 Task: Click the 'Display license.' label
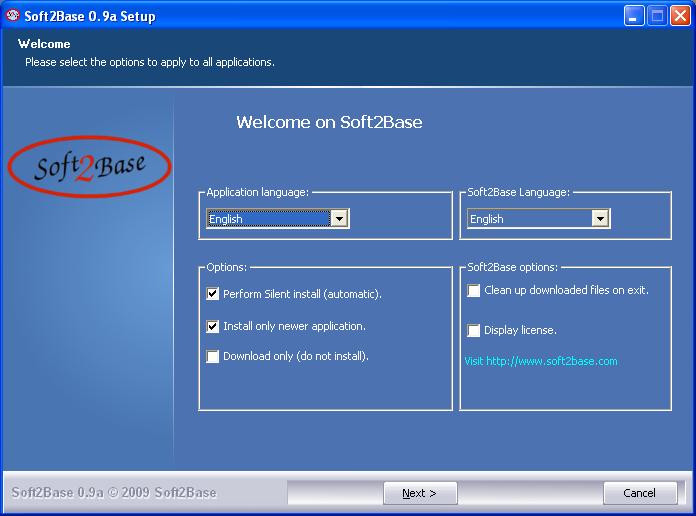pos(520,330)
